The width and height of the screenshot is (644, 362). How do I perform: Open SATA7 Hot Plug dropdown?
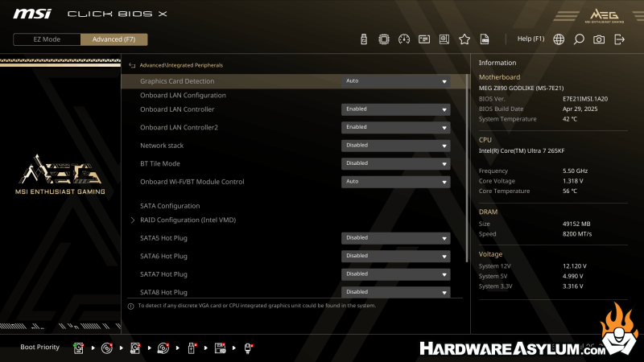395,274
